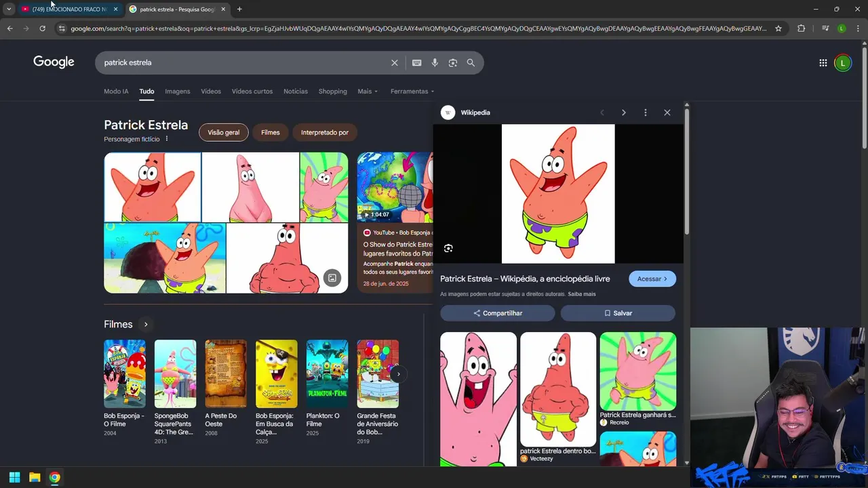Image resolution: width=868 pixels, height=488 pixels.
Task: Open the tab search dropdown arrow
Action: 9,9
